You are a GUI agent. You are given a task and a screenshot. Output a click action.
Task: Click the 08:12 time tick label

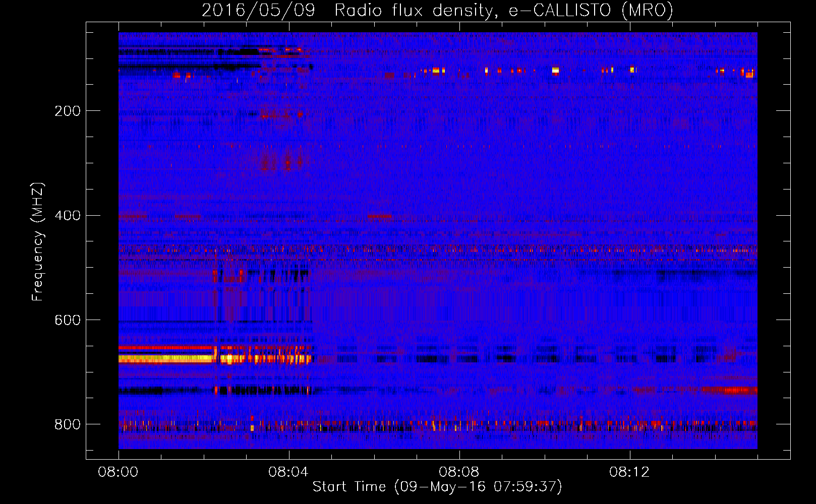click(x=629, y=472)
